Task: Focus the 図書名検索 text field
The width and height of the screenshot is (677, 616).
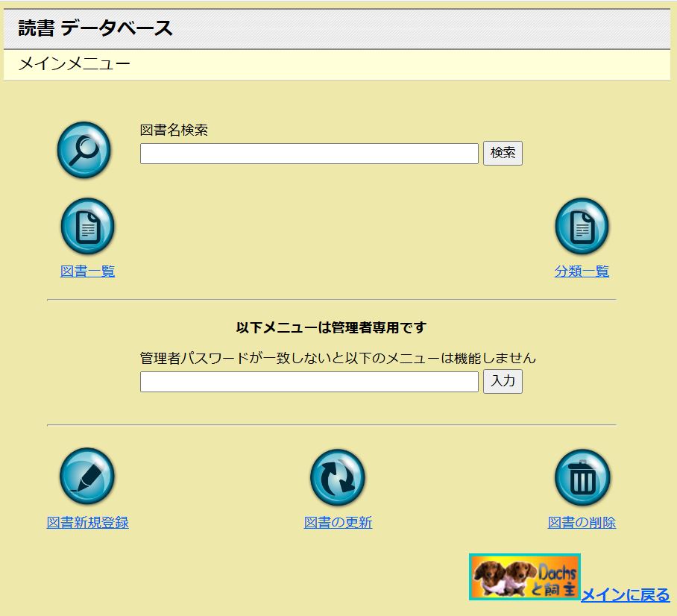Action: pos(309,154)
